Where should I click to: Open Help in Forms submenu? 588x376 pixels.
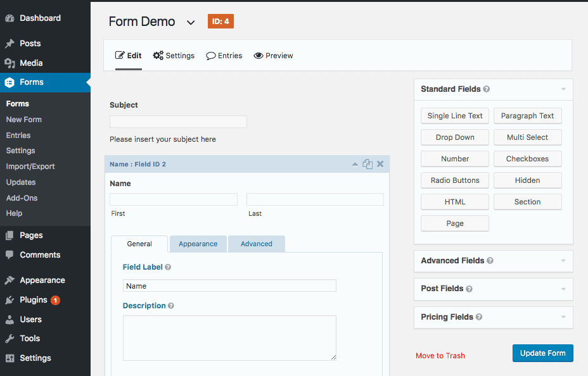coord(14,213)
